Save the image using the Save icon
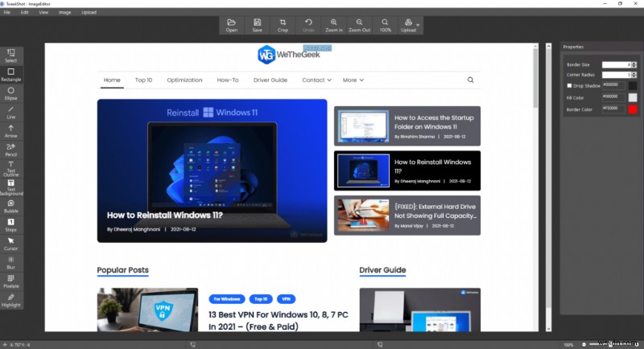 257,26
